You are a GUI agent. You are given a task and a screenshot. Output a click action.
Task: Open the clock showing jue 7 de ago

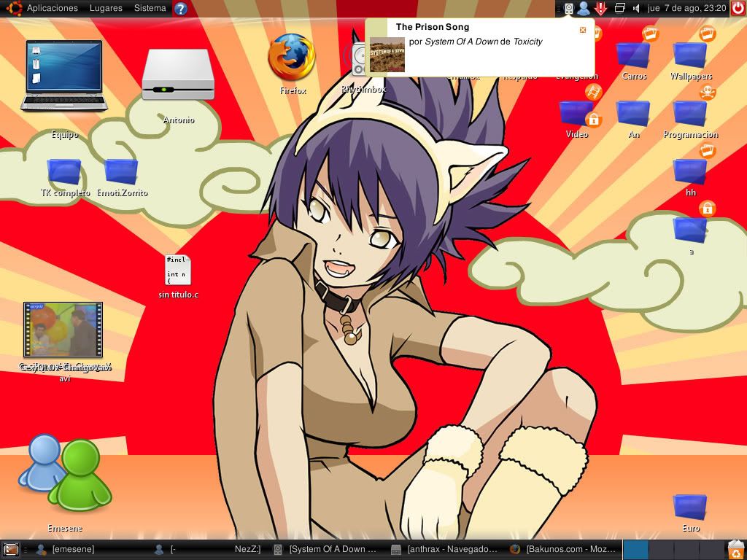686,8
